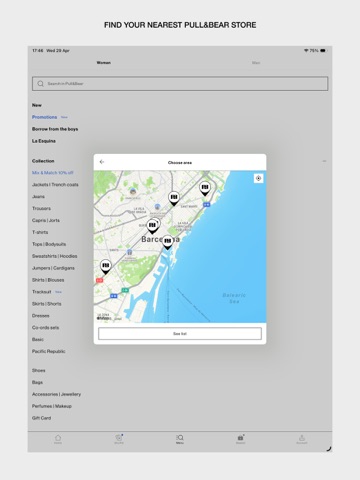Select the Dresses category
Image resolution: width=360 pixels, height=480 pixels.
click(x=41, y=316)
